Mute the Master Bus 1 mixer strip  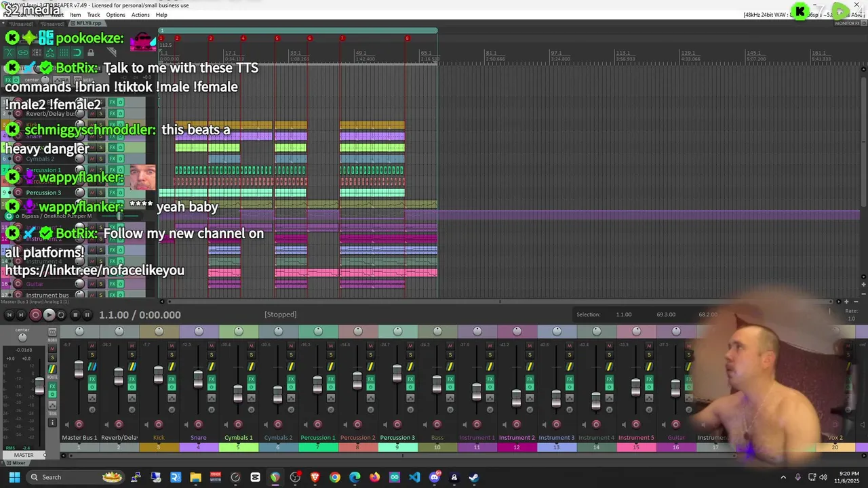92,346
